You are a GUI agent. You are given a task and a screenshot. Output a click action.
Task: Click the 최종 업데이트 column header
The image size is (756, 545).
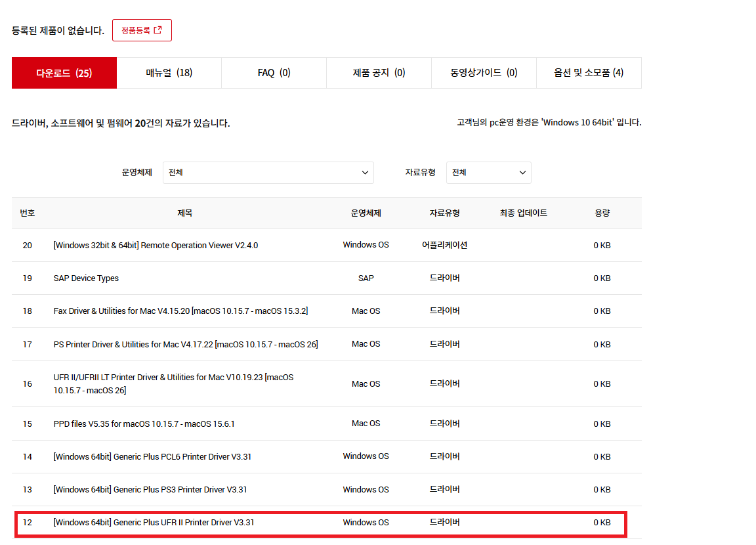click(x=524, y=213)
